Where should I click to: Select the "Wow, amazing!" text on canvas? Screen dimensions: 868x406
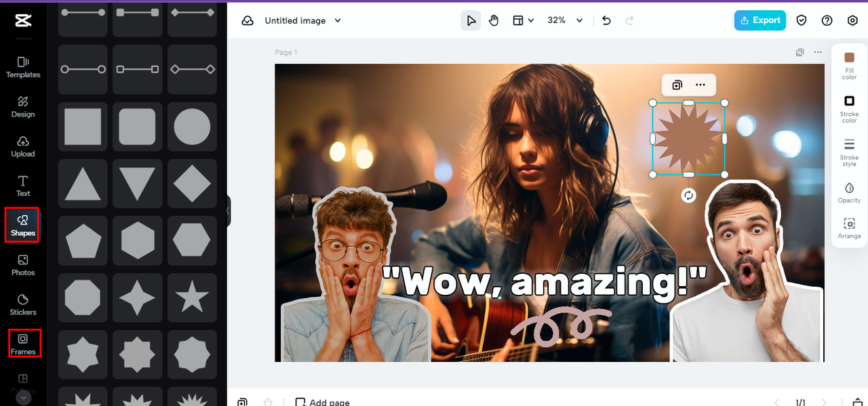545,282
